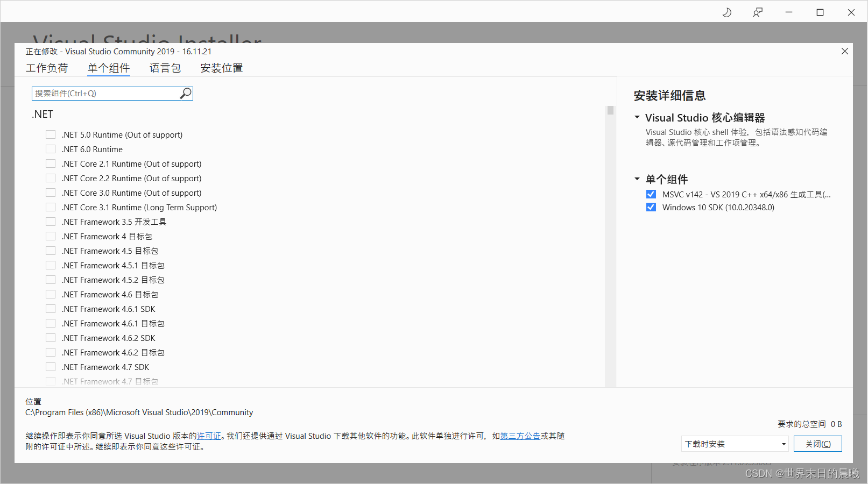Screen dimensions: 868x484
Task: Open 安装位置 tab
Action: [x=222, y=68]
